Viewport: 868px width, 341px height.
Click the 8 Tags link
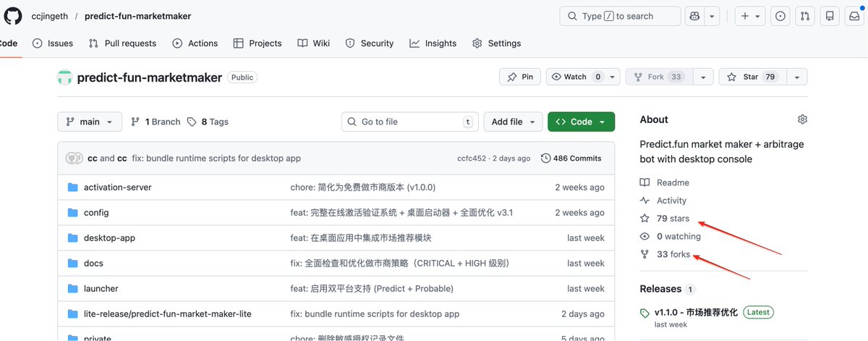point(208,122)
